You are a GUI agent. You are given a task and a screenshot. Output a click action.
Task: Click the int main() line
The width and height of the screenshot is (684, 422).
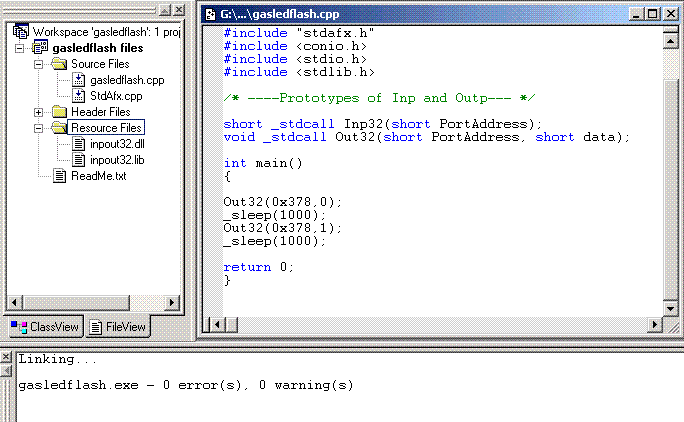(x=263, y=164)
